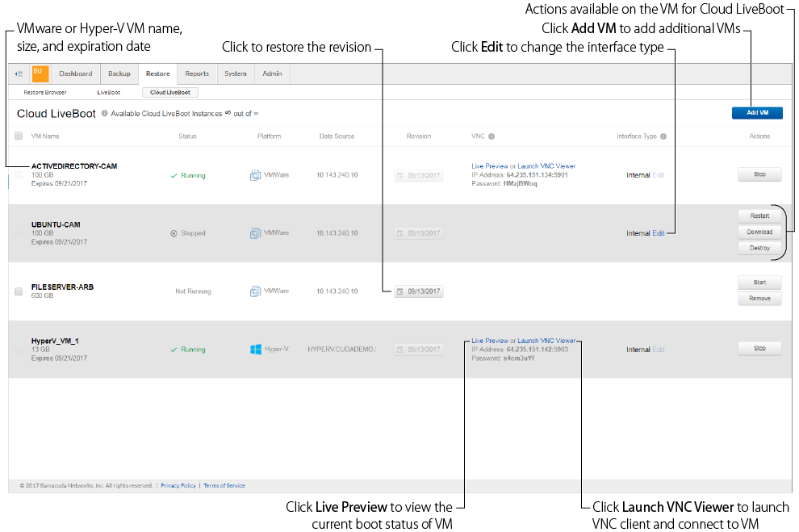This screenshot has height=532, width=799.
Task: Click green Running checkmark for ACTIVEDIRECTORY-CAM
Action: click(x=174, y=176)
